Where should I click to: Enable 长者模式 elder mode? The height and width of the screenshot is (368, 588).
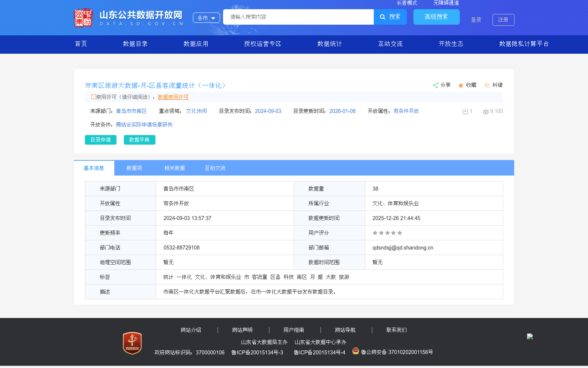tap(407, 3)
